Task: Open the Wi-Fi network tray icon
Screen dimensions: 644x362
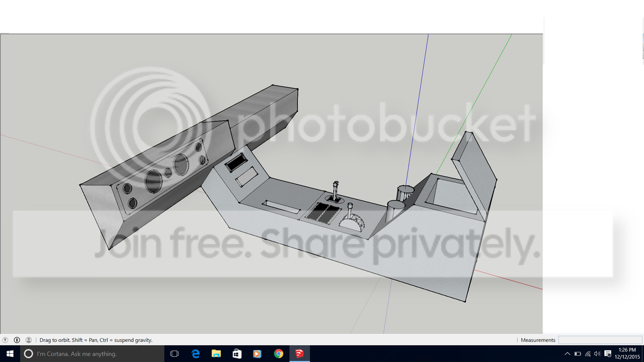Action: pos(588,354)
